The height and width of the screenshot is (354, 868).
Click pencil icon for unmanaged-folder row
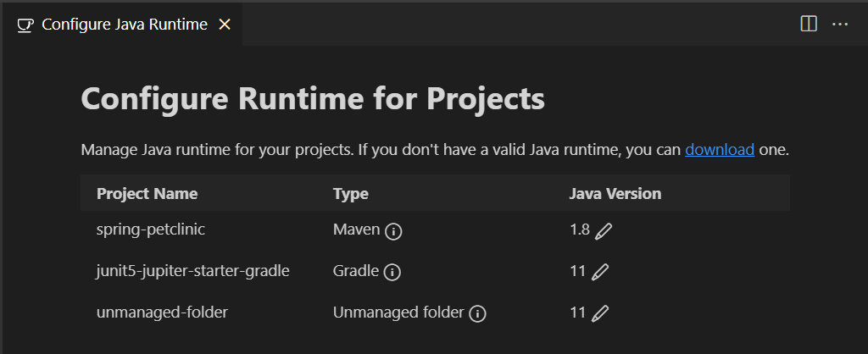(x=600, y=313)
